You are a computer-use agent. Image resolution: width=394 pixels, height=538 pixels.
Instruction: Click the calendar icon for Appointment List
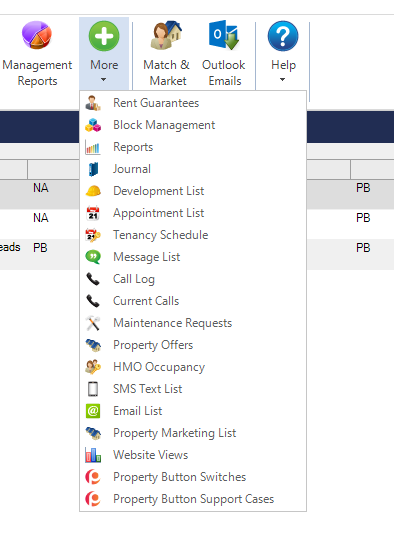click(x=93, y=213)
